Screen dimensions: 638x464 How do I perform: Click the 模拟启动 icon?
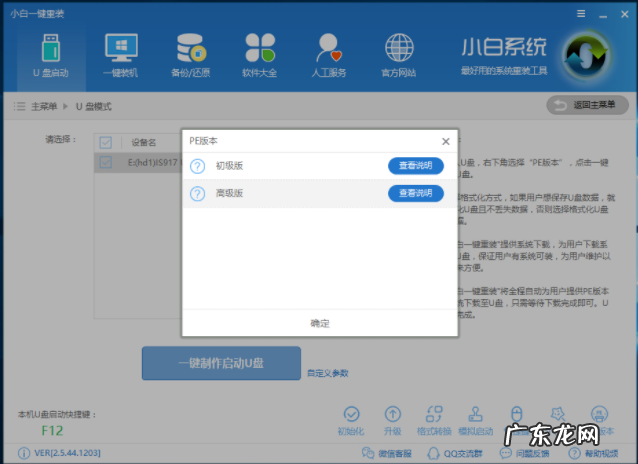[475, 414]
